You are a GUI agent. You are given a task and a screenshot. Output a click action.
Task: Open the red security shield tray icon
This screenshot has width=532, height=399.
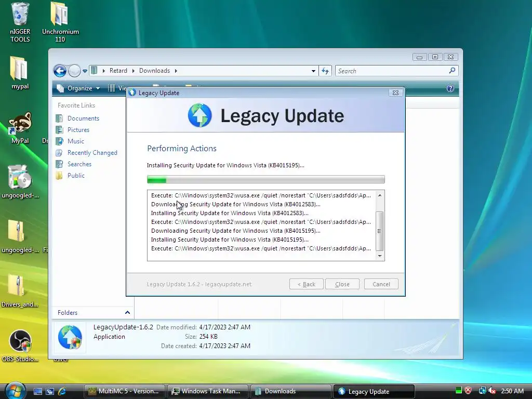point(468,391)
